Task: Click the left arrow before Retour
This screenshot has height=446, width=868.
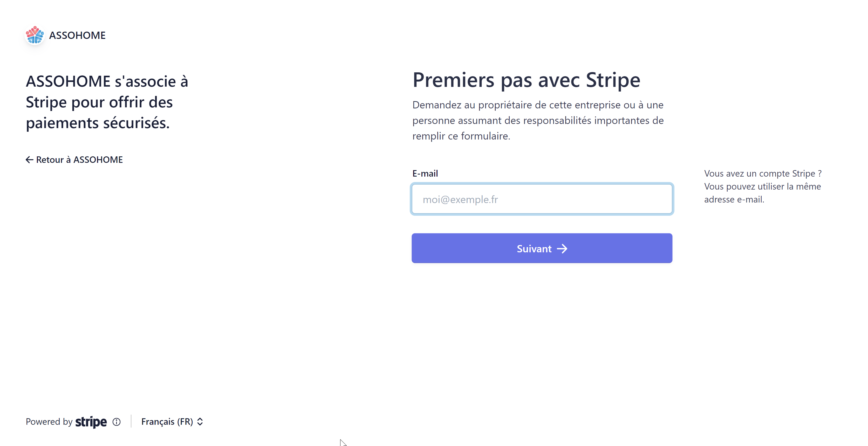Action: pos(29,159)
